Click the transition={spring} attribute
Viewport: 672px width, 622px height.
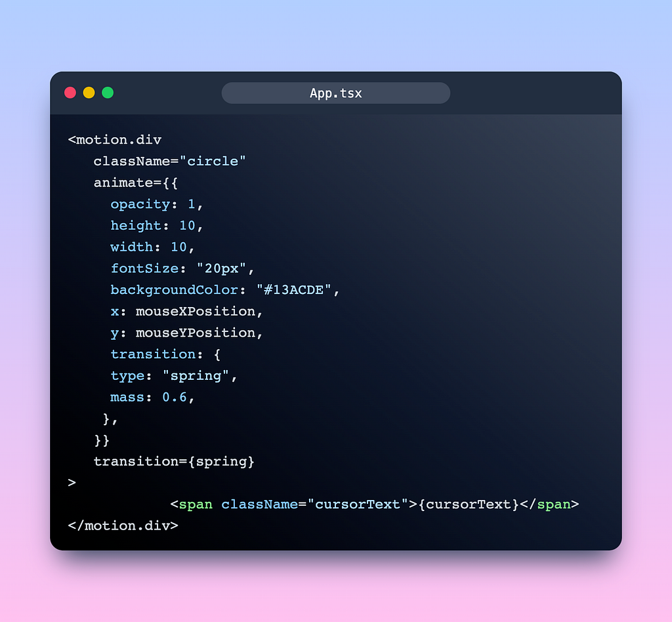[x=174, y=462]
